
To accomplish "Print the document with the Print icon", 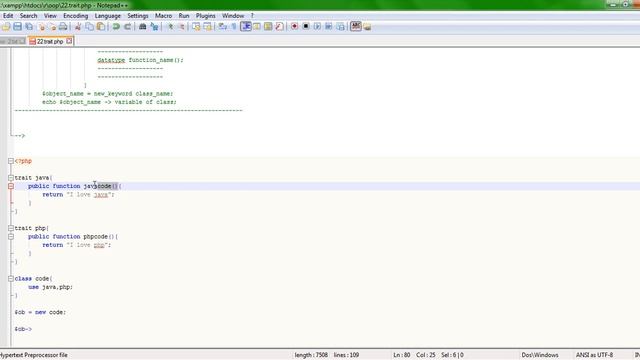I will pyautogui.click(x=63, y=27).
